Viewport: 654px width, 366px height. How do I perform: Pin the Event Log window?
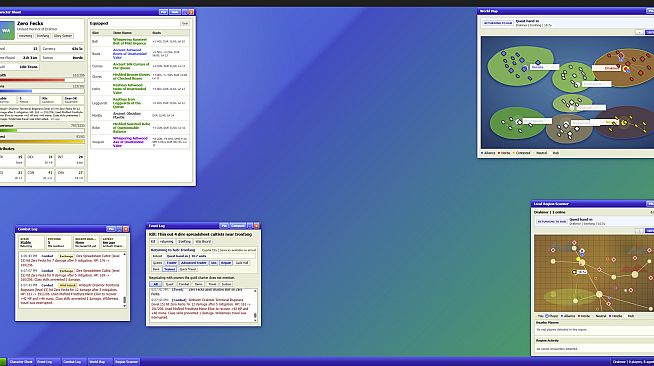224,226
